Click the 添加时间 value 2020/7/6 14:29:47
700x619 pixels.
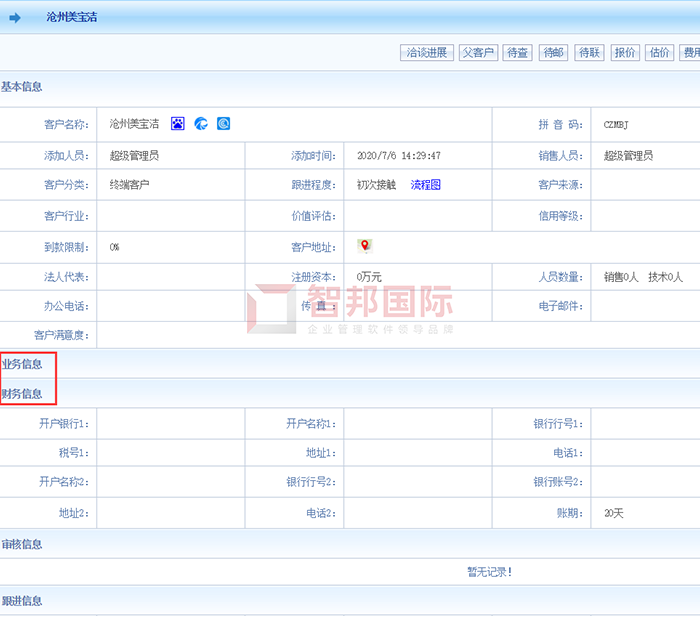point(399,156)
